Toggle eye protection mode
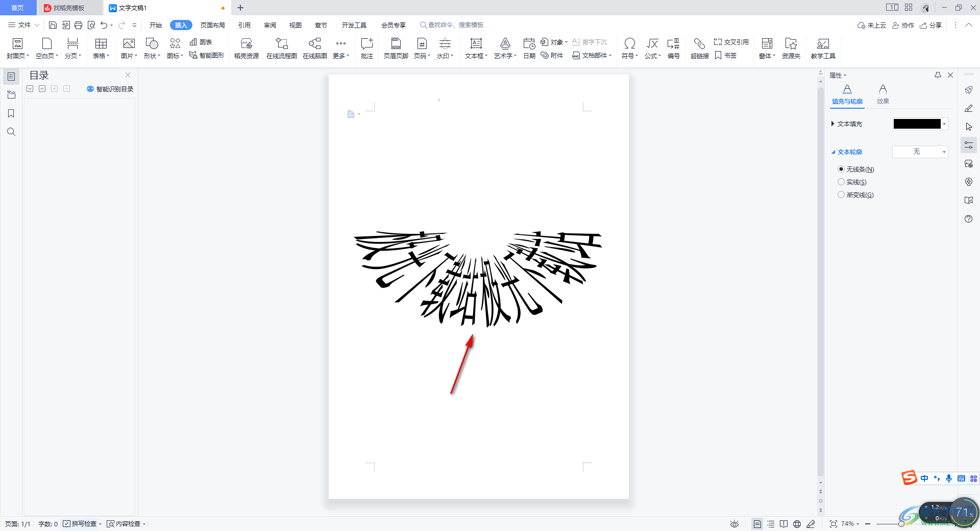The image size is (980, 531). pyautogui.click(x=734, y=524)
